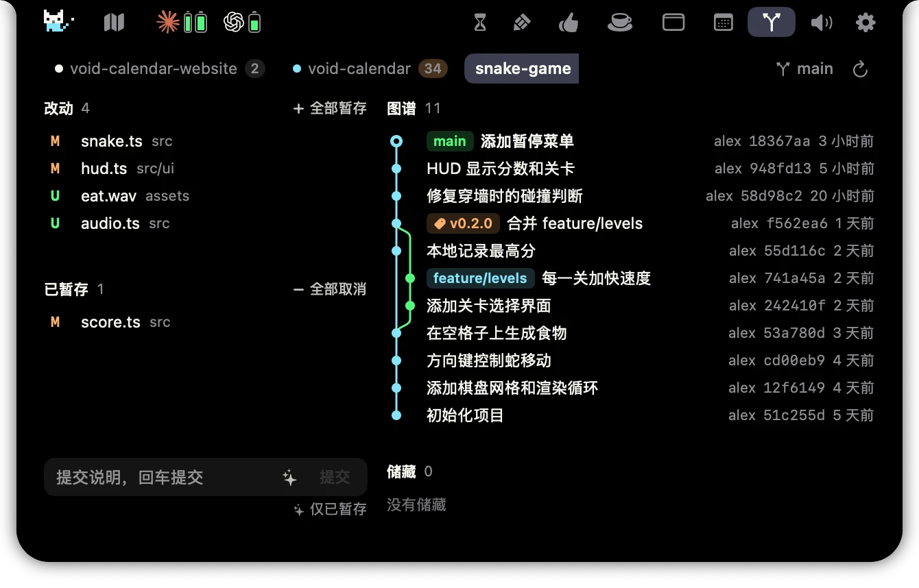The image size is (919, 588).
Task: Open the coffee cup panel
Action: 620,23
